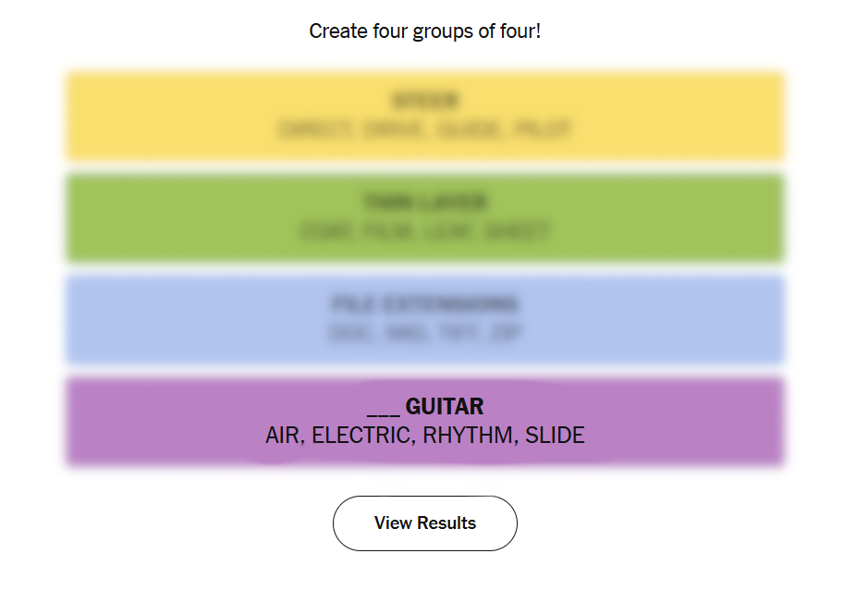Click the word AIR in purple group
The width and height of the screenshot is (868, 615).
tap(283, 436)
